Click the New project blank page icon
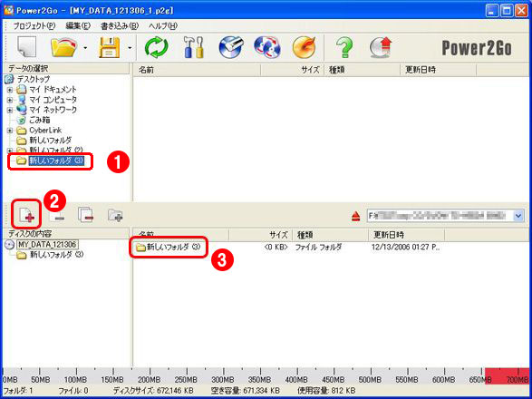Image resolution: width=532 pixels, height=399 pixels. 27,47
